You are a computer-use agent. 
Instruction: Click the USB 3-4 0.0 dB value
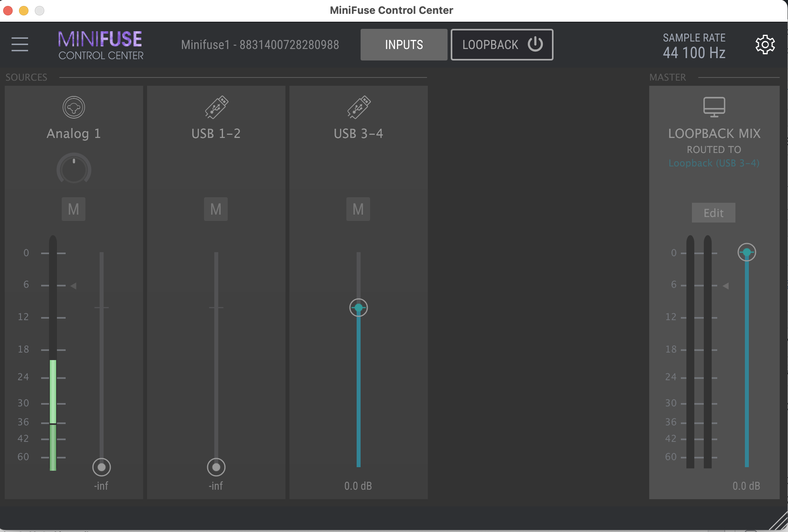pyautogui.click(x=358, y=486)
